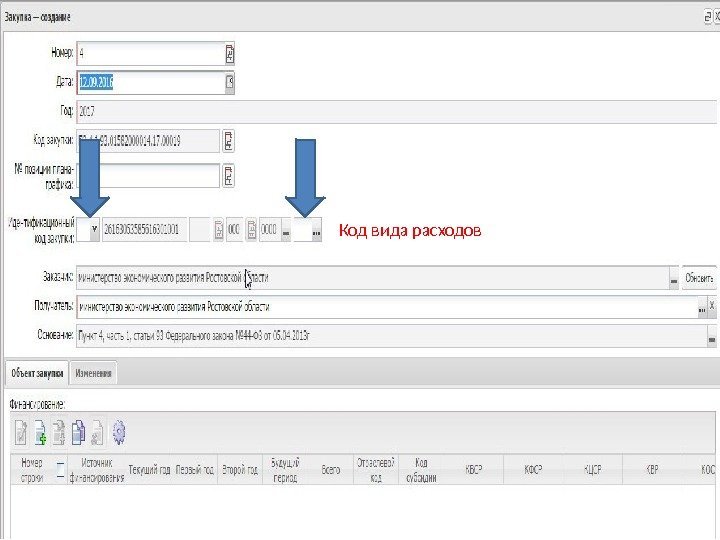This screenshot has height=540, width=720.
Task: Click the fifth Финансирование toolbar document icon
Action: click(97, 433)
